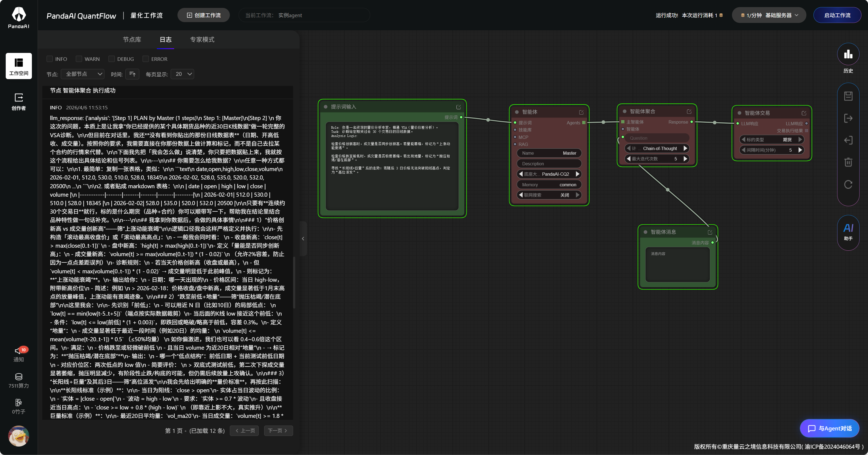Click the 创建工作流 button
This screenshot has width=868, height=455.
[204, 15]
